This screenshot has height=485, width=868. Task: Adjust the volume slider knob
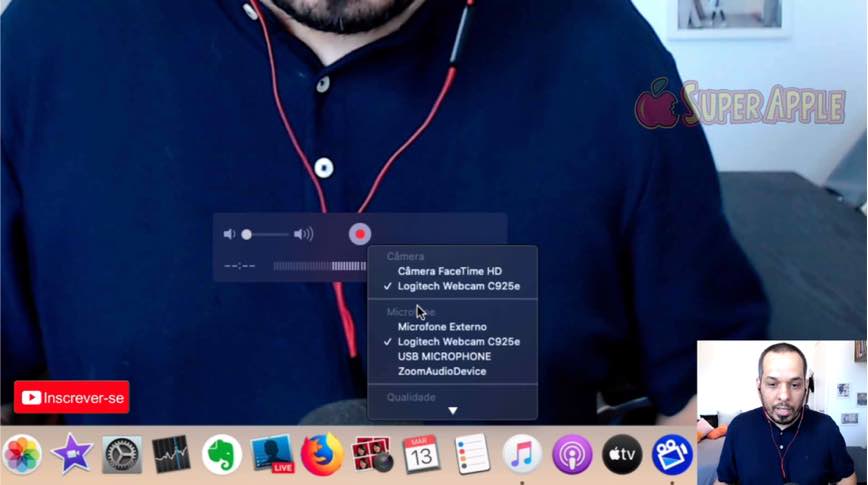click(247, 234)
